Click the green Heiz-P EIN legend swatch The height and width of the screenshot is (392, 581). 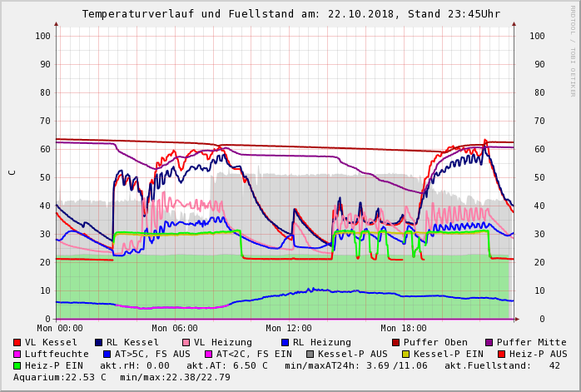17,365
